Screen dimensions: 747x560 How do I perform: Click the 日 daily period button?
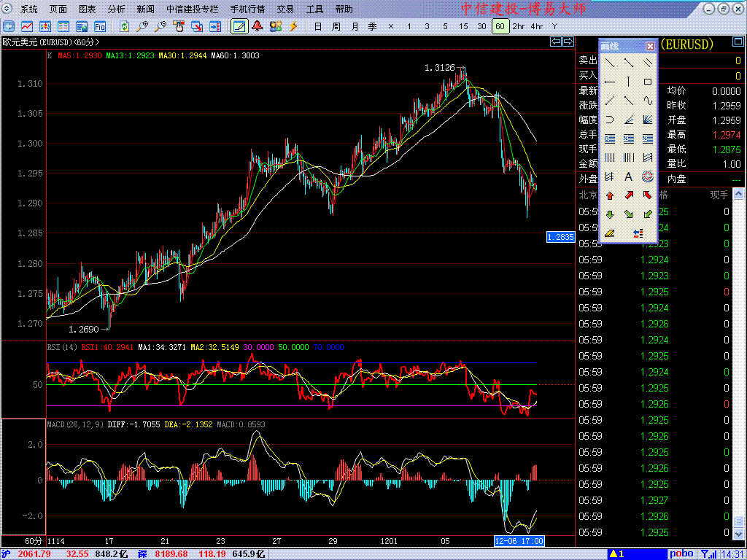click(317, 26)
